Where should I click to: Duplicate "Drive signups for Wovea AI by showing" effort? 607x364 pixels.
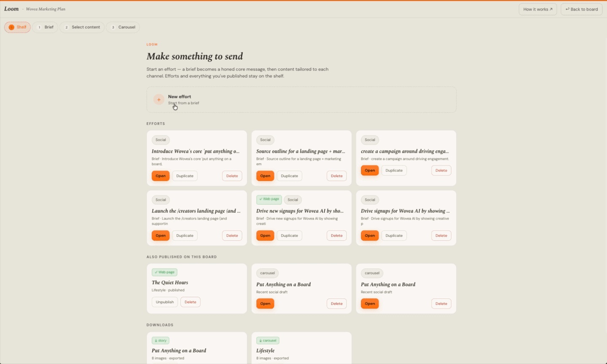point(394,236)
